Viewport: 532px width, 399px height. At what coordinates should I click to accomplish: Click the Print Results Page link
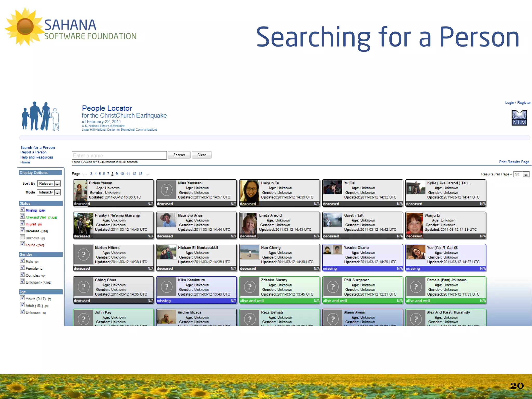[514, 162]
